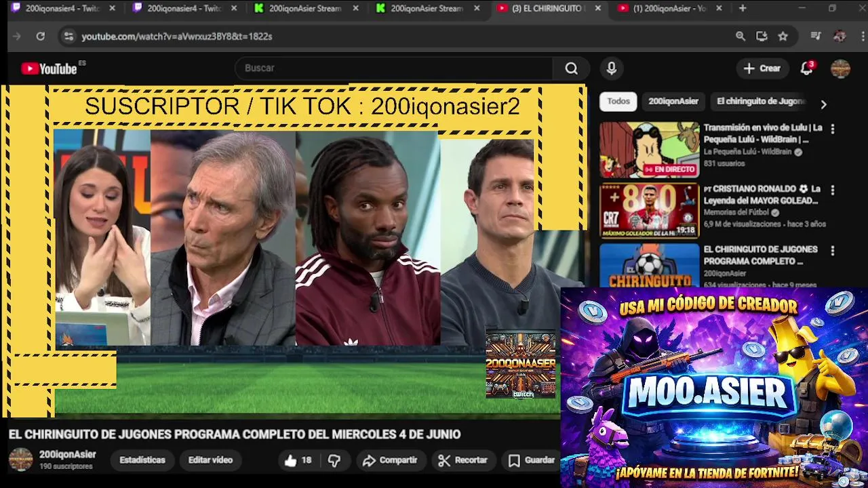Show more filter chips with right chevron
Screen dimensions: 868x488
coord(823,104)
